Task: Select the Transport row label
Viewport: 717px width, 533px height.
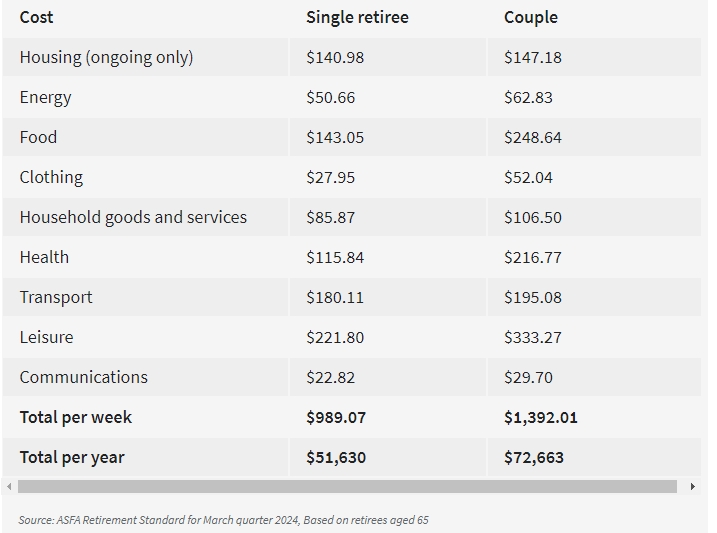Action: click(x=56, y=297)
